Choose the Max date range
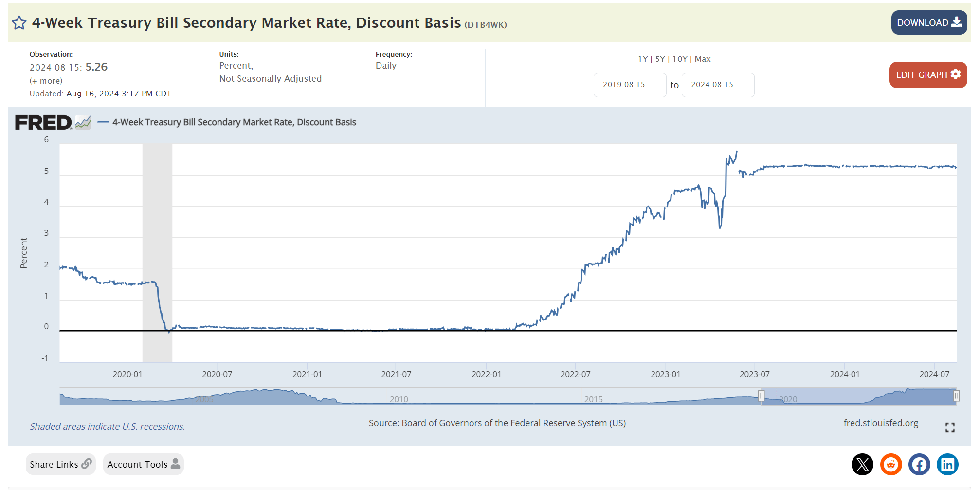Image resolution: width=980 pixels, height=490 pixels. coord(703,59)
